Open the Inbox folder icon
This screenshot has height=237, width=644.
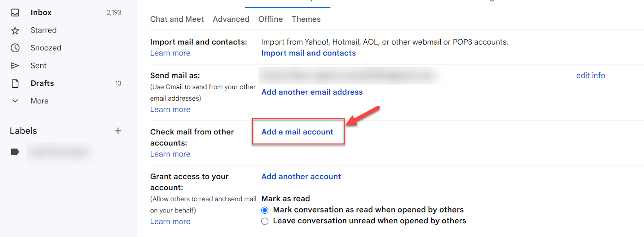pos(15,12)
